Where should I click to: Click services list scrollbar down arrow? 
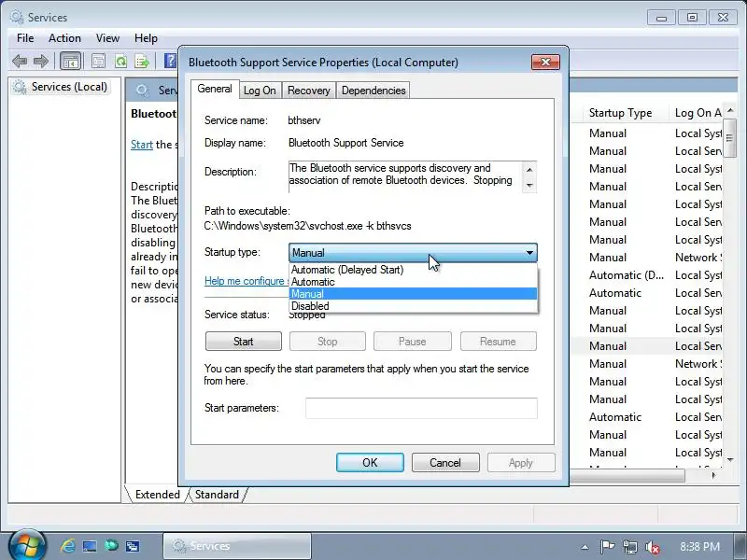[x=730, y=460]
